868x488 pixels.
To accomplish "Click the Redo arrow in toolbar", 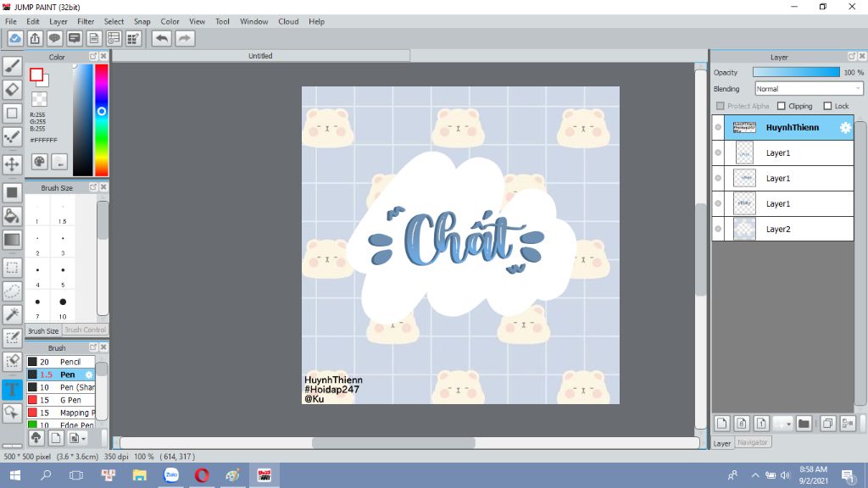I will click(x=185, y=38).
